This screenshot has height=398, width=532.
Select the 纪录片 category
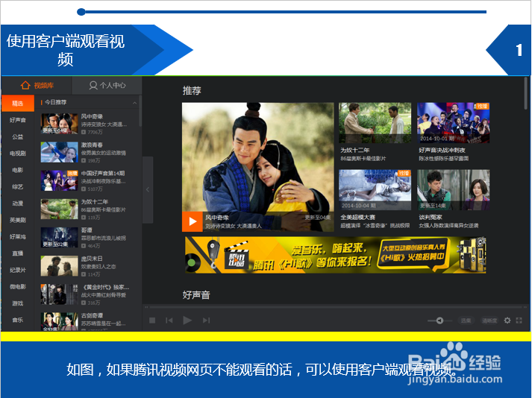click(18, 270)
